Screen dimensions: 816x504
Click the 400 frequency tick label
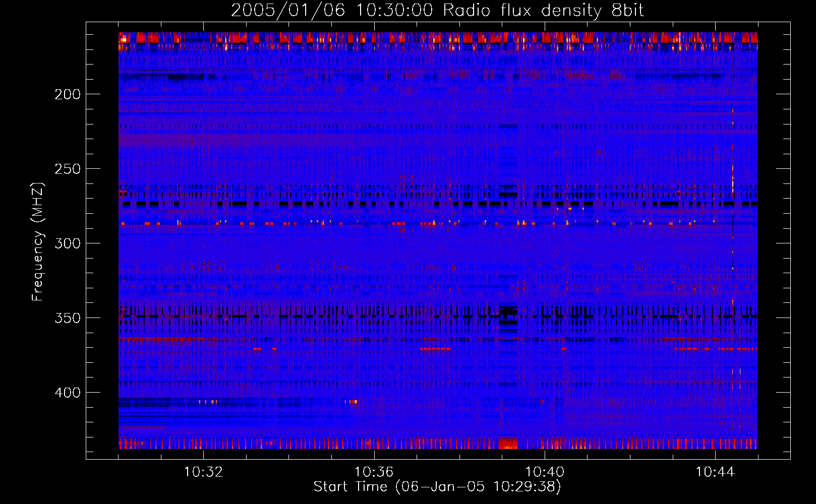click(x=68, y=393)
